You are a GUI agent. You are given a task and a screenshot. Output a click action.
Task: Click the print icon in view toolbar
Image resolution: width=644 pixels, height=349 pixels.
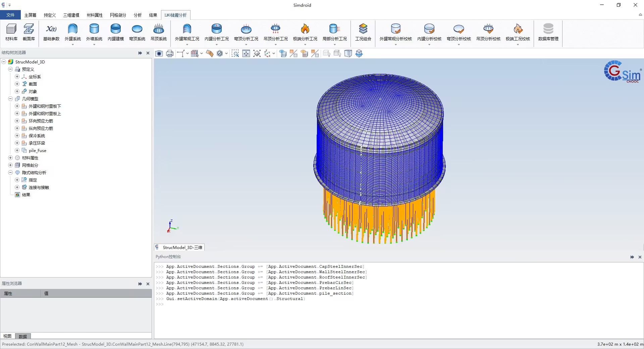pos(170,54)
